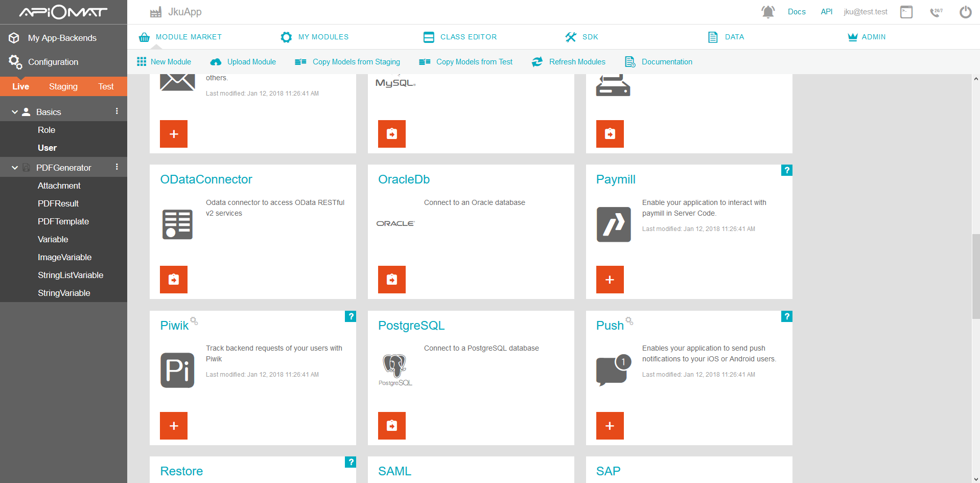Switch to the Live environment tab
980x483 pixels.
tap(21, 86)
